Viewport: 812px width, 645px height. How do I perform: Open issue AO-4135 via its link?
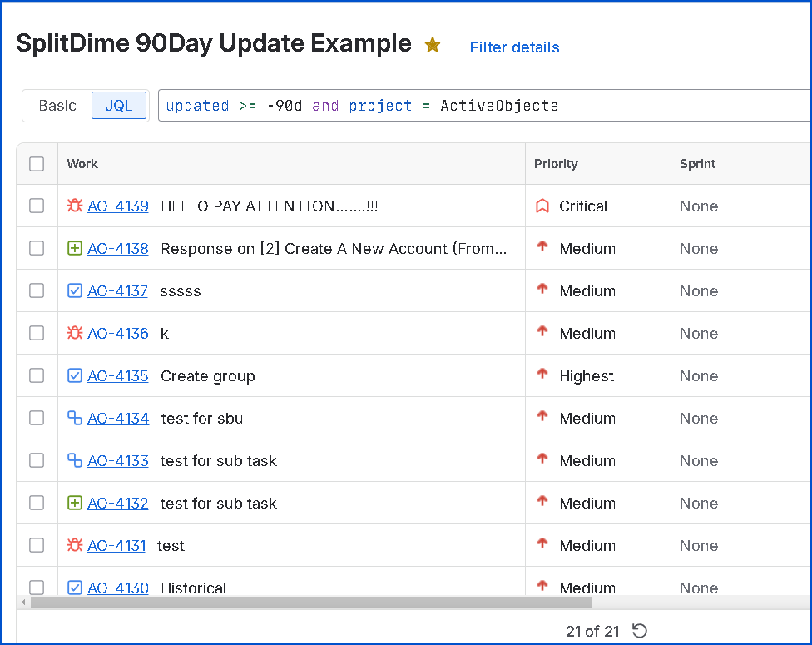pos(117,375)
